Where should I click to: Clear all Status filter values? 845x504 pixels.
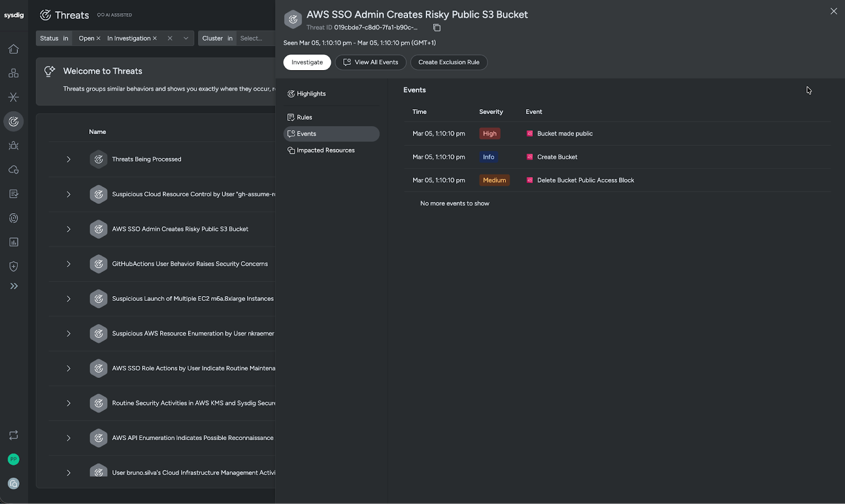click(170, 39)
